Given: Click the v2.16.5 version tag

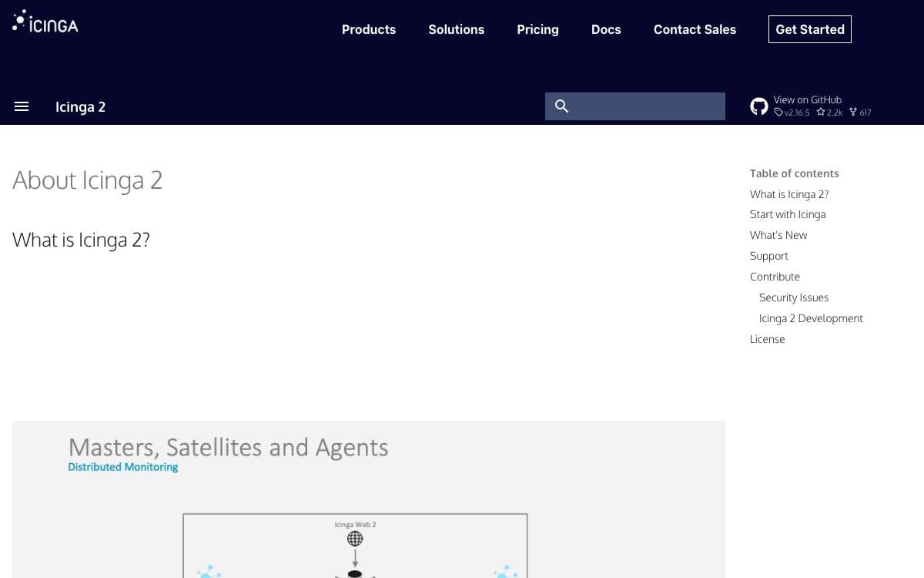Looking at the screenshot, I should point(792,113).
